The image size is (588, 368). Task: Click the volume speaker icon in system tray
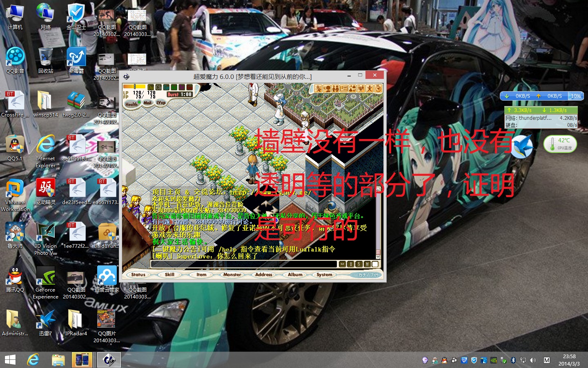(533, 360)
